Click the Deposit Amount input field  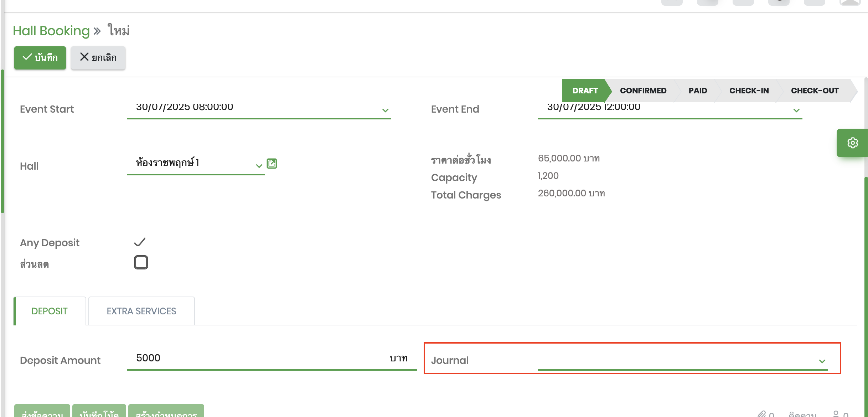pyautogui.click(x=260, y=358)
